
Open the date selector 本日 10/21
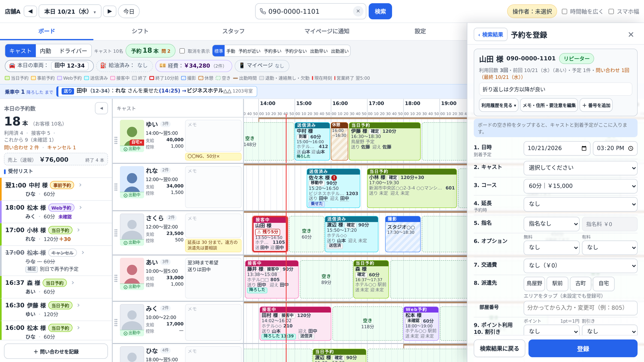[70, 11]
